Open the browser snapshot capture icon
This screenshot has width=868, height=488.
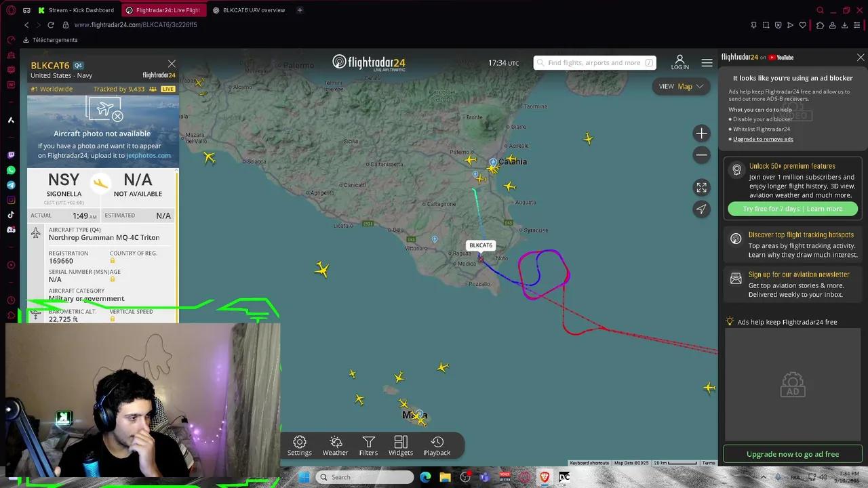(766, 25)
